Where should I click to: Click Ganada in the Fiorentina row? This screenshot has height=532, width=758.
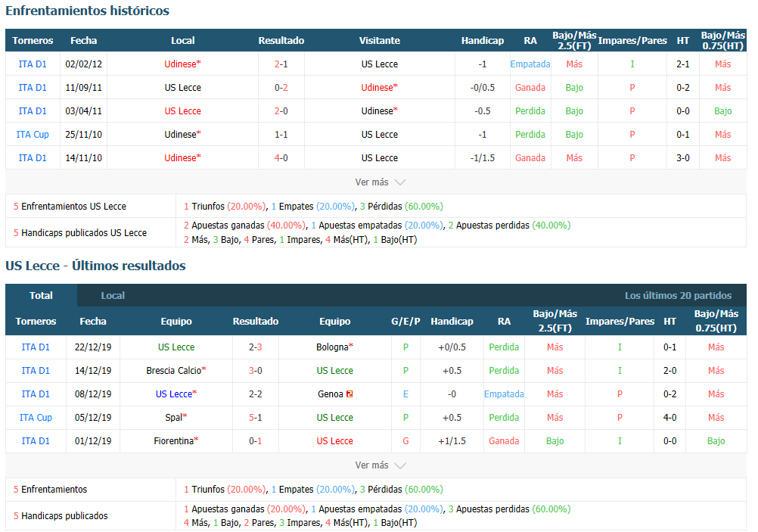504,441
